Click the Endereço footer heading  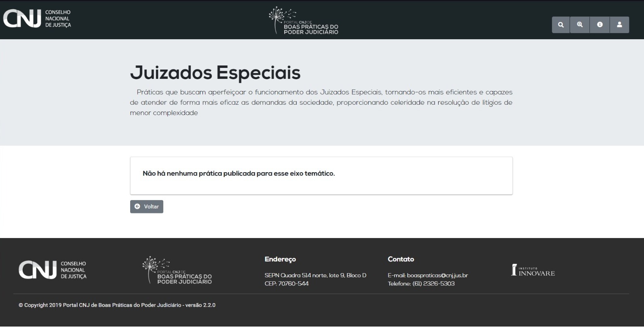(280, 259)
